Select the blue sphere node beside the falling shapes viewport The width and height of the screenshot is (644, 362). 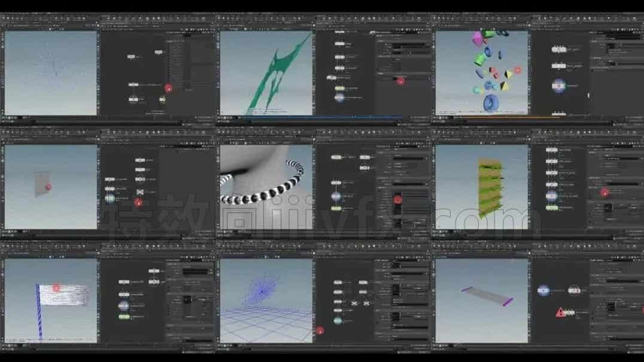pos(558,86)
